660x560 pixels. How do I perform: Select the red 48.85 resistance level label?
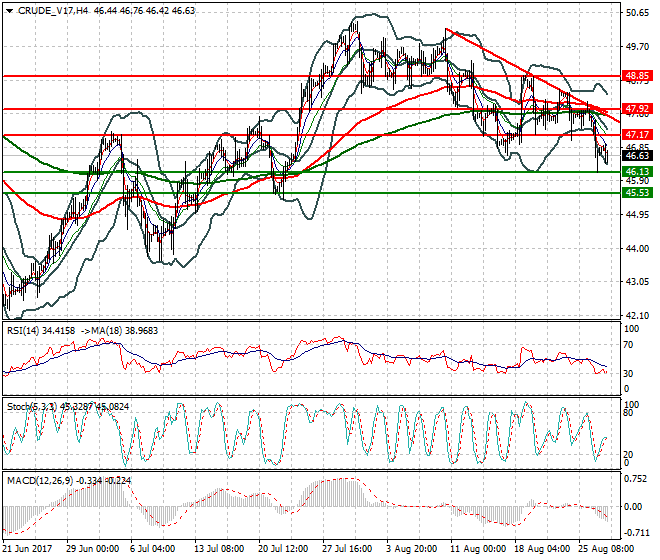click(637, 76)
